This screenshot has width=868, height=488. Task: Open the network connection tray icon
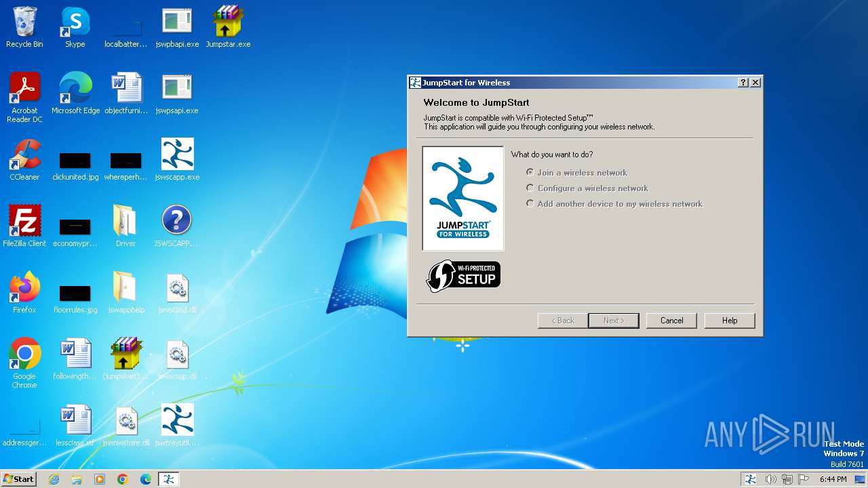click(787, 479)
